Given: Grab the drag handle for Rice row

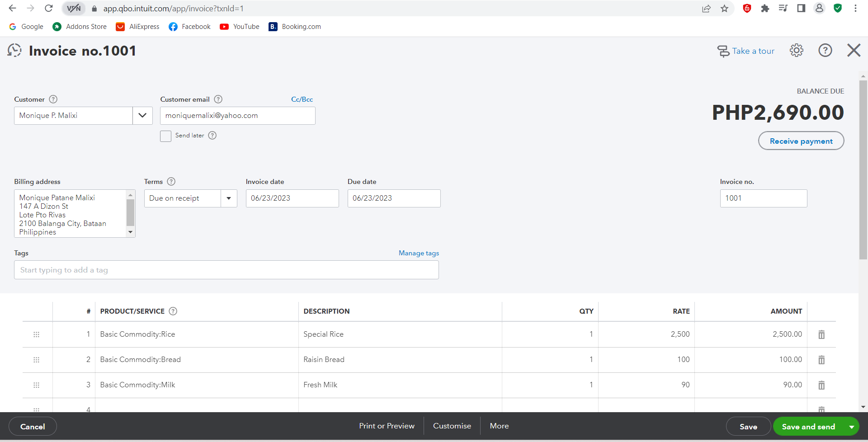Looking at the screenshot, I should click(37, 334).
